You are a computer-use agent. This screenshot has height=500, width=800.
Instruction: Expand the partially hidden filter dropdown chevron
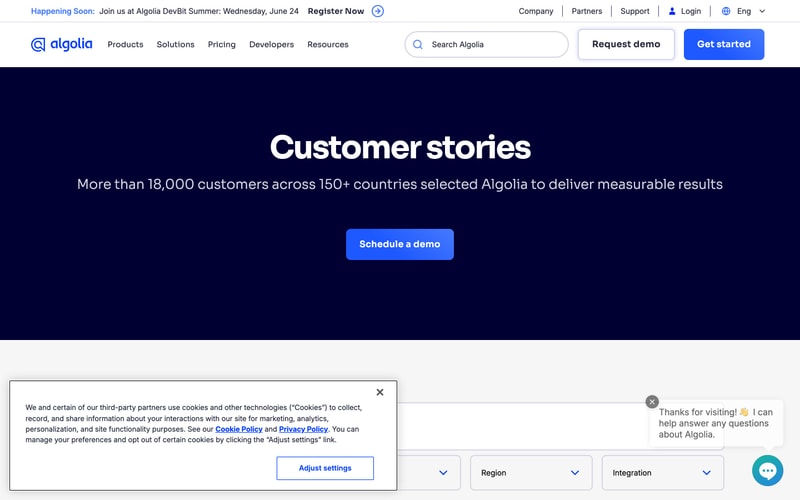[x=443, y=473]
